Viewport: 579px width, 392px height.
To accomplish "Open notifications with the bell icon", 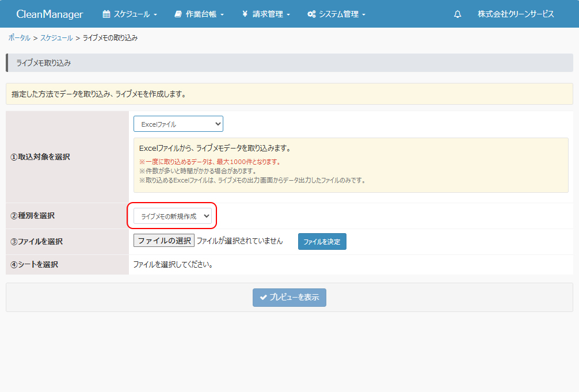I will (458, 14).
